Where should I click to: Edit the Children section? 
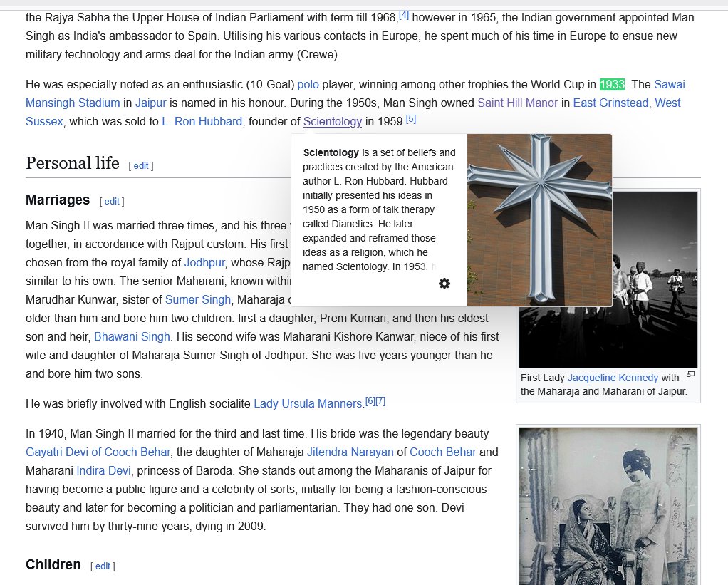103,566
